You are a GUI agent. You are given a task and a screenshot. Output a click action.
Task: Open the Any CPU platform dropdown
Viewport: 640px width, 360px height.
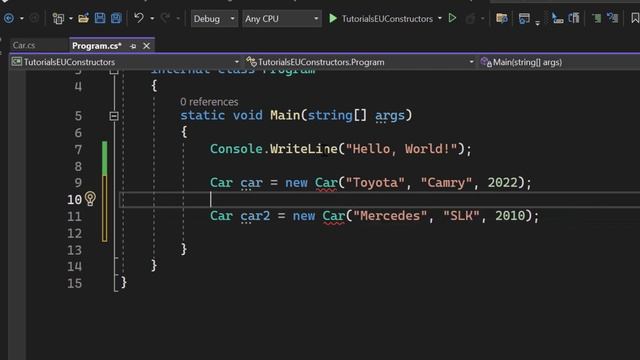pos(281,19)
